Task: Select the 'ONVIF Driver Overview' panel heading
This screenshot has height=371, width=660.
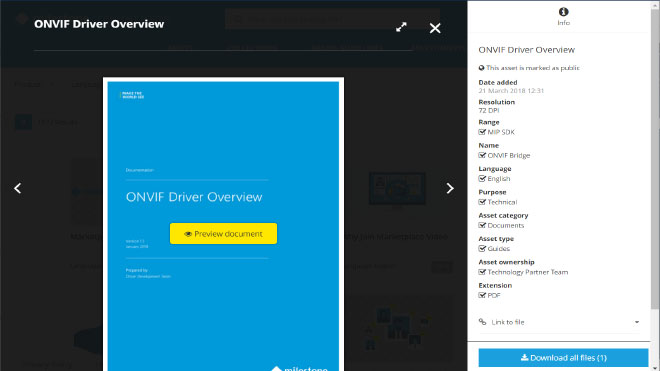Action: coord(527,50)
